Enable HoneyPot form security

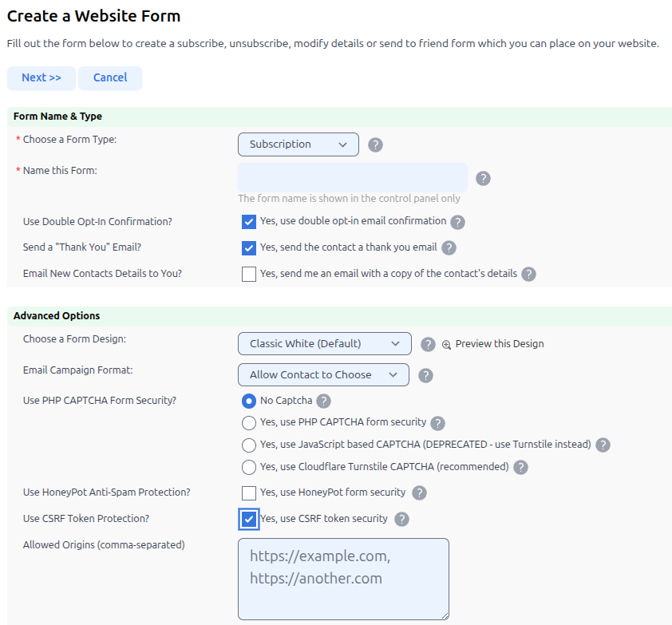248,493
